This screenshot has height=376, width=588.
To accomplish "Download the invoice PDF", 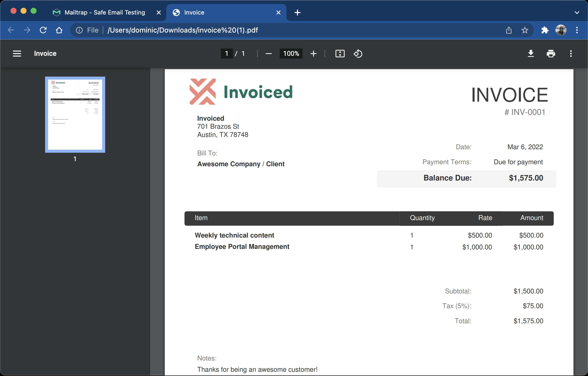I will point(531,54).
